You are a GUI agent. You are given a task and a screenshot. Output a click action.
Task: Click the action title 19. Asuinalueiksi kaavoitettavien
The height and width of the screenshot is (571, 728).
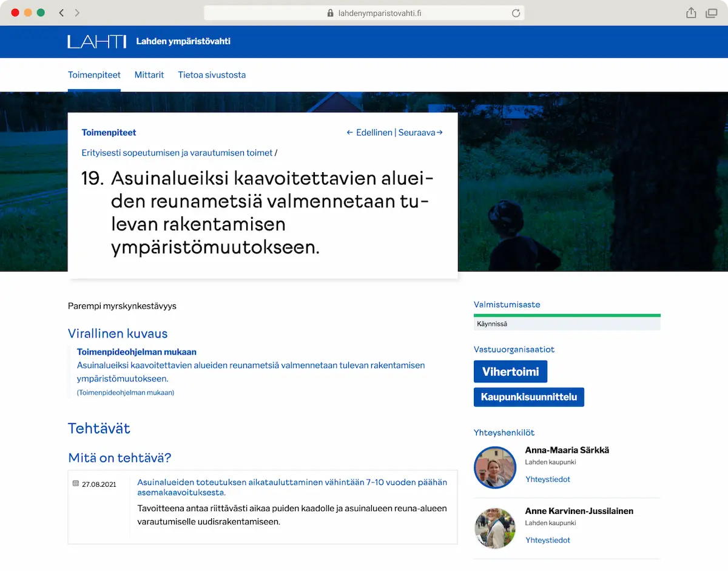[259, 213]
